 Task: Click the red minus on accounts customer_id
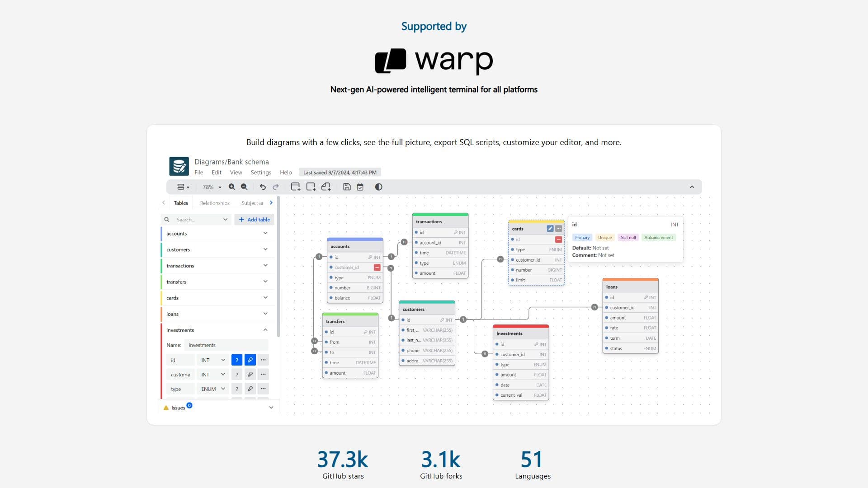tap(377, 267)
